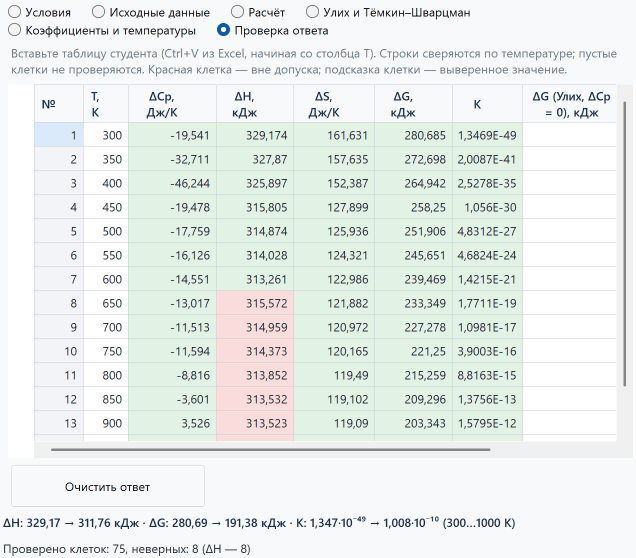The height and width of the screenshot is (558, 636).
Task: Click the ΔG, кДж column header
Action: 413,104
